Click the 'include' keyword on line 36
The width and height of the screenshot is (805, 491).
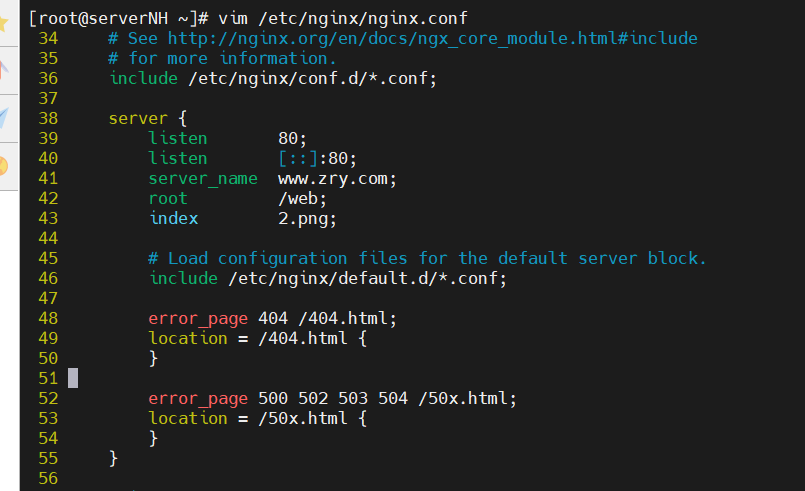coord(144,79)
